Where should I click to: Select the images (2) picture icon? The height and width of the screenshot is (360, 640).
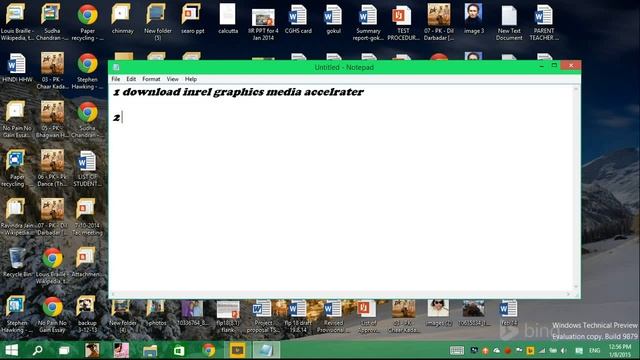click(x=438, y=313)
